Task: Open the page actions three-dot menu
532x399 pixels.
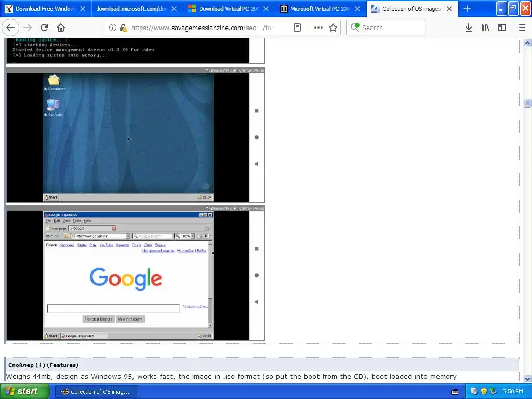Action: [318, 28]
